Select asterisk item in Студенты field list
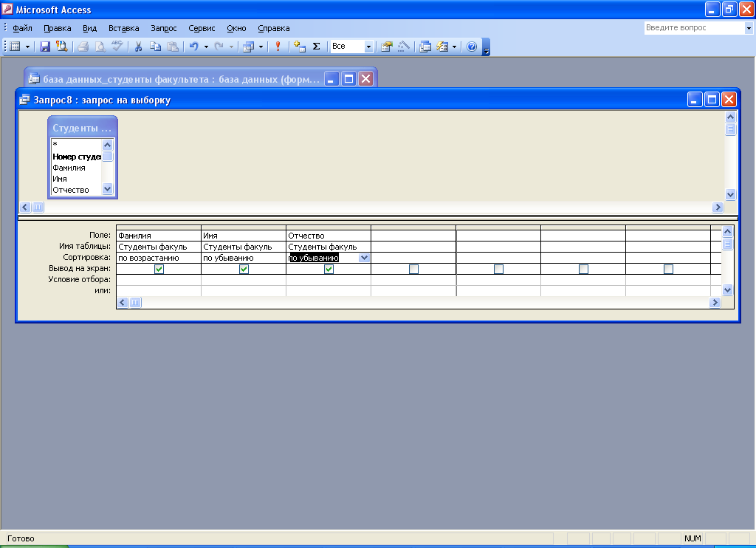The image size is (756, 548). (55, 144)
